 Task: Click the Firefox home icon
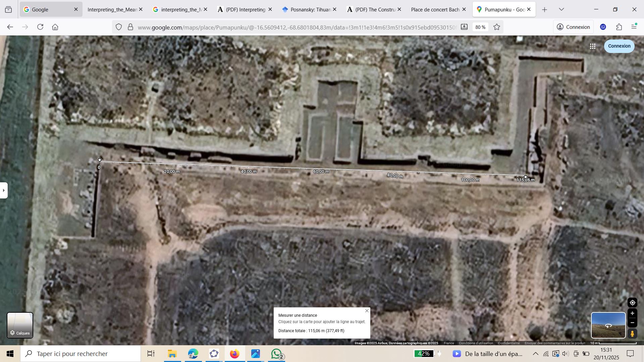click(x=55, y=27)
